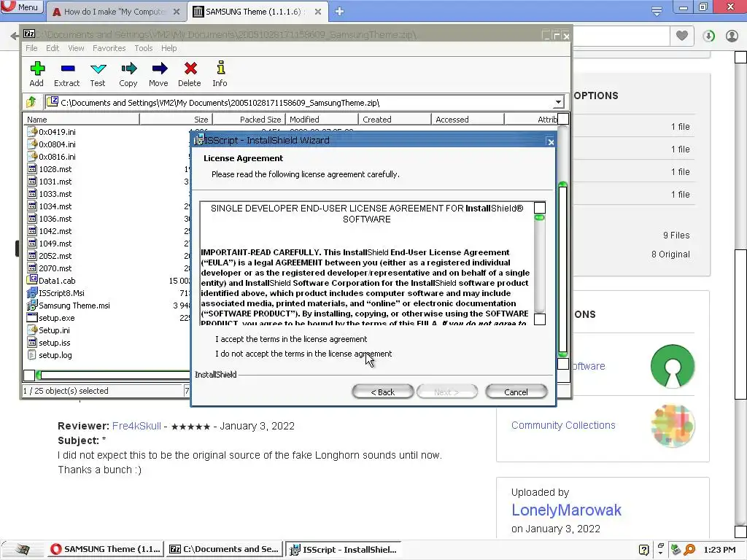Click the Info toolbar icon
Image resolution: width=747 pixels, height=560 pixels.
(x=220, y=68)
